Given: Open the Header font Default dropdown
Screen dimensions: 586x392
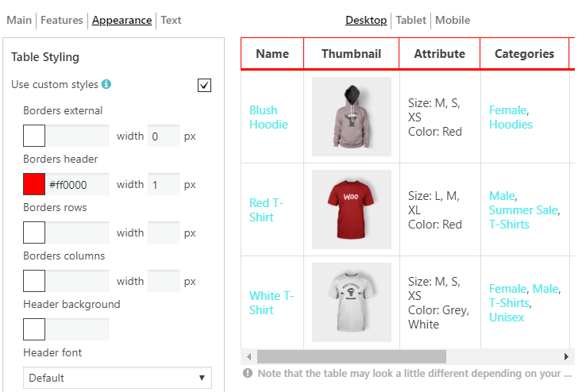Looking at the screenshot, I should pos(118,378).
